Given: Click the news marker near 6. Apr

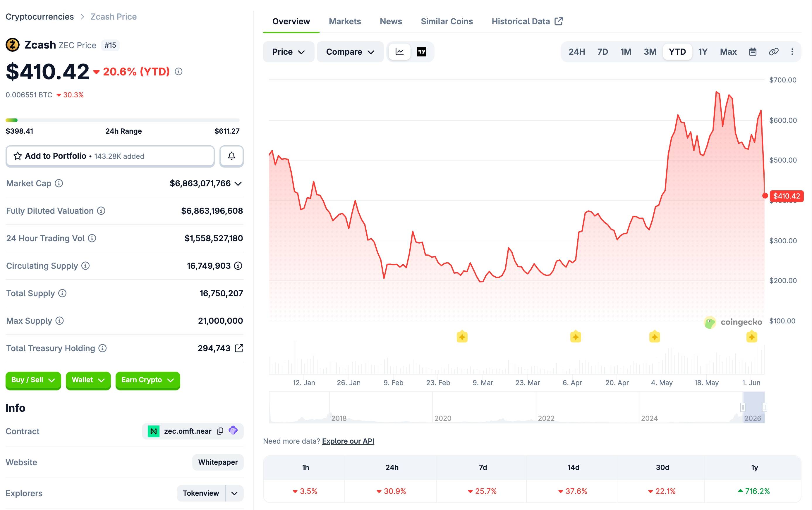Looking at the screenshot, I should click(576, 337).
